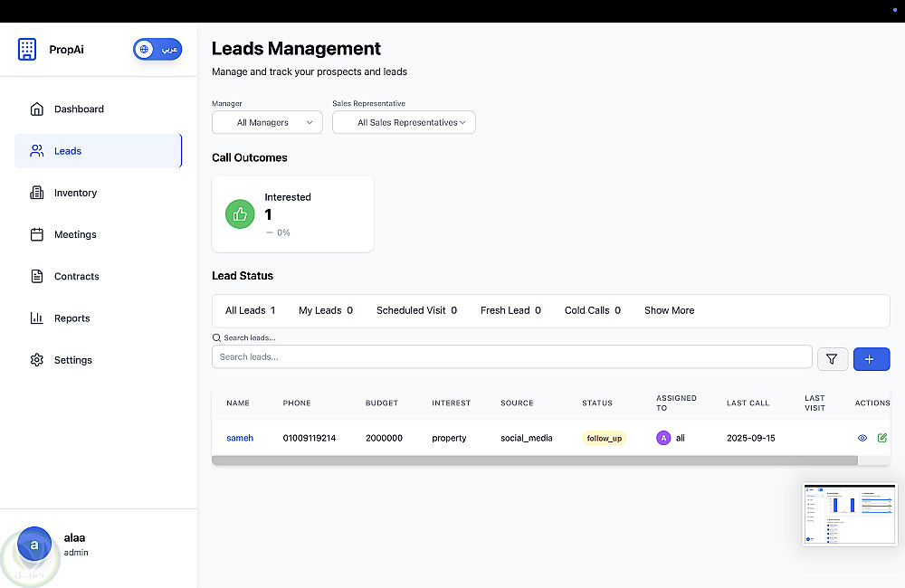This screenshot has height=588, width=905.
Task: Click the PropAi building logo icon
Action: point(26,50)
